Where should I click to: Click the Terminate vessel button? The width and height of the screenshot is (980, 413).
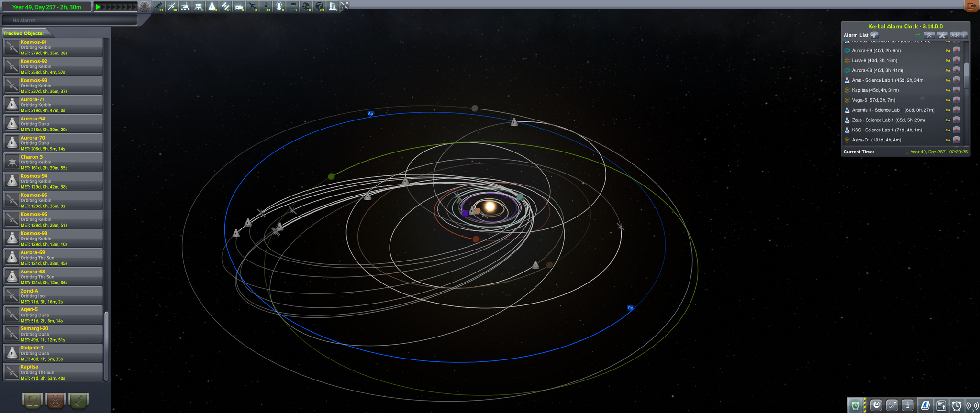pos(56,401)
